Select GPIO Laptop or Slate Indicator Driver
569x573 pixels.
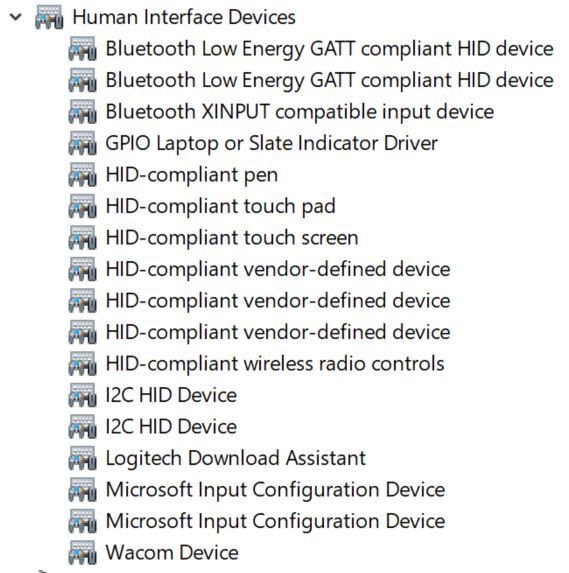click(272, 143)
